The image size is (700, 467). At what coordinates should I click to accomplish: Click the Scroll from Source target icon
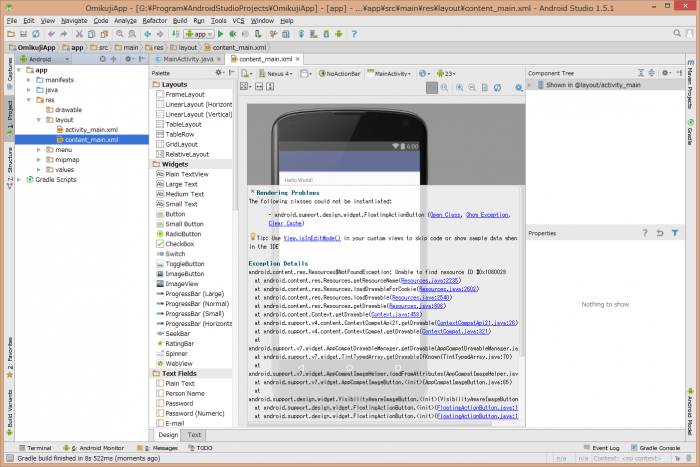pyautogui.click(x=103, y=59)
